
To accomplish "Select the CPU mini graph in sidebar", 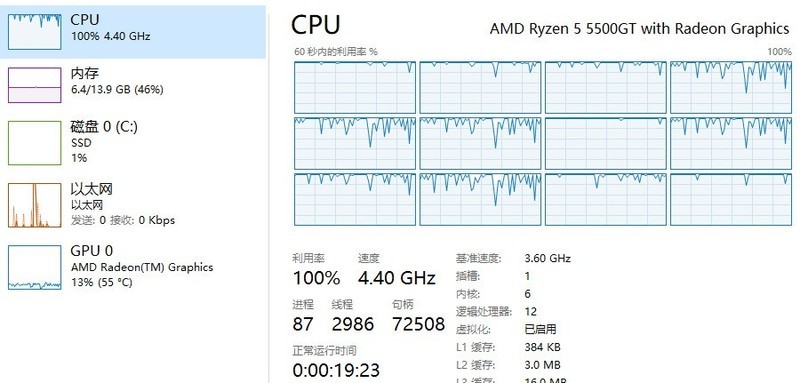I will [35, 32].
